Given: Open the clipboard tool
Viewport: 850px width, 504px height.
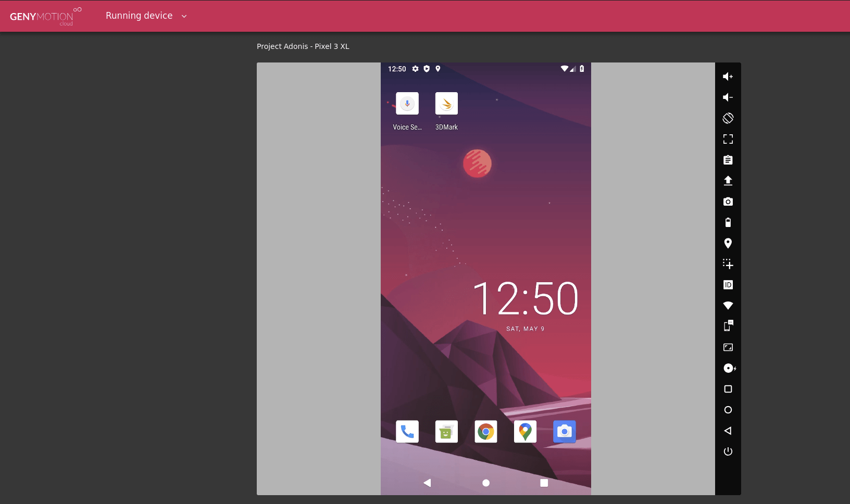Looking at the screenshot, I should (x=728, y=160).
